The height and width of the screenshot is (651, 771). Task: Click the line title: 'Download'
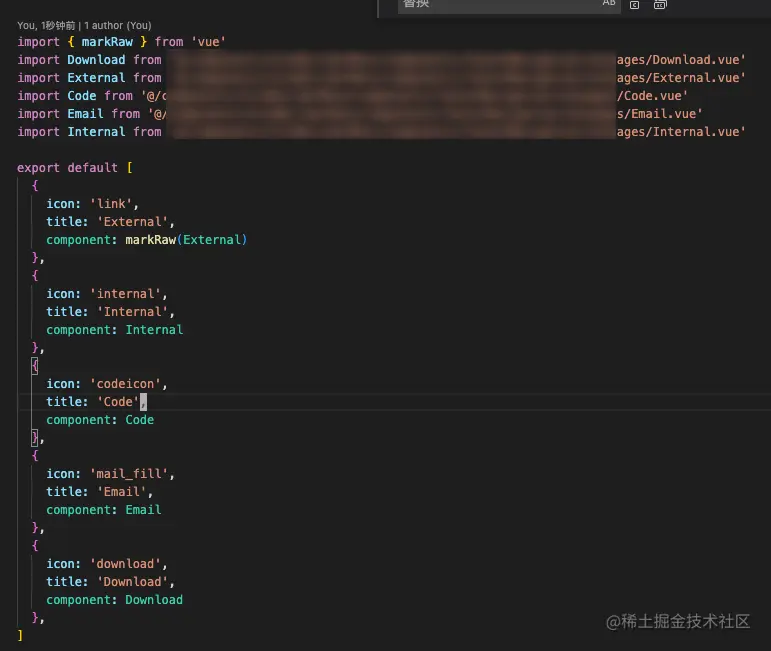(x=110, y=582)
